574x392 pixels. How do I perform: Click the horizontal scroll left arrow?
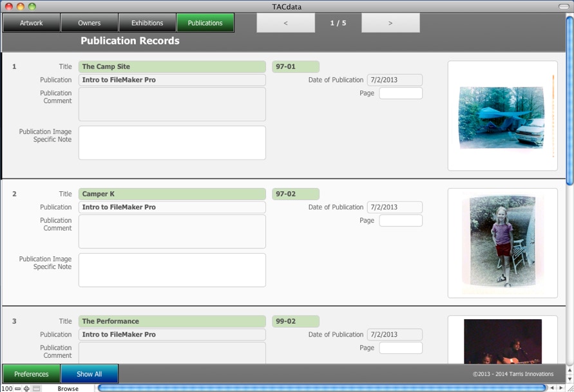(552, 388)
